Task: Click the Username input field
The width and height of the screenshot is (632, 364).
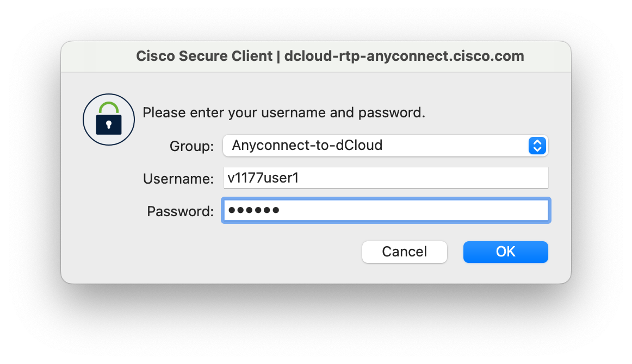Action: click(386, 178)
